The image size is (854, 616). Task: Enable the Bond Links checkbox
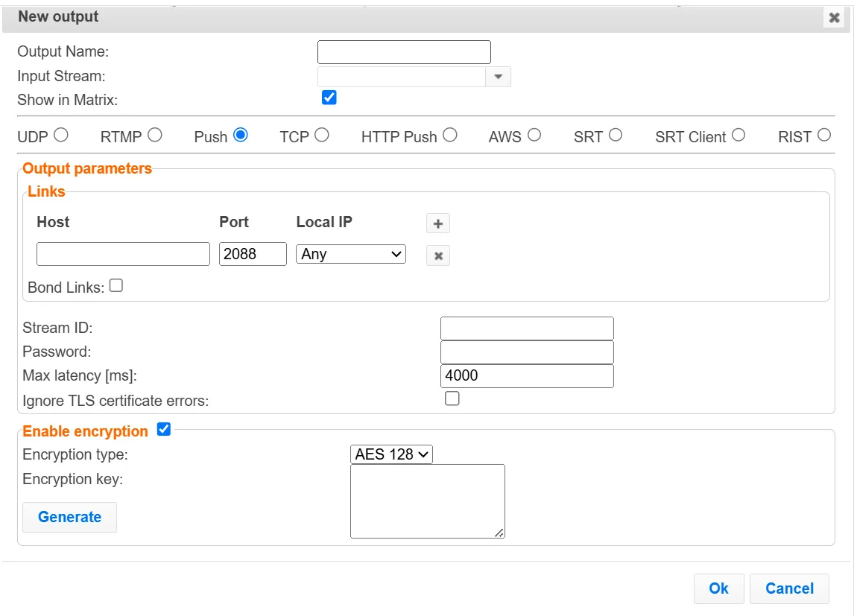click(x=116, y=286)
